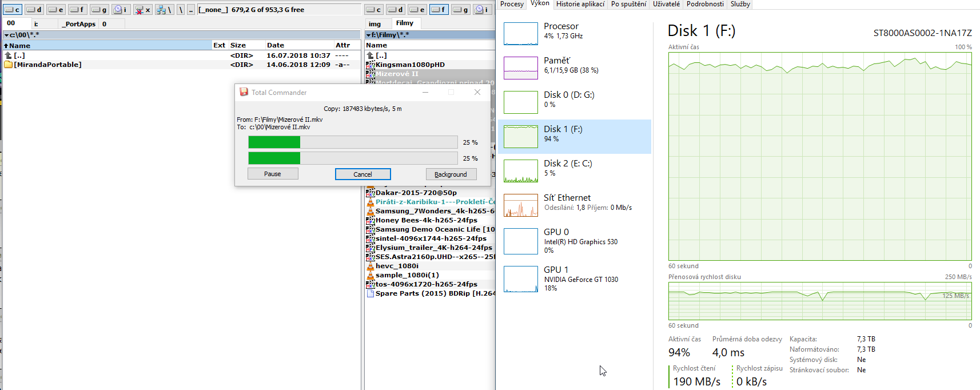Screen dimensions: 980x390
Task: Click upper copy progress bar at 25 %
Action: [x=353, y=142]
